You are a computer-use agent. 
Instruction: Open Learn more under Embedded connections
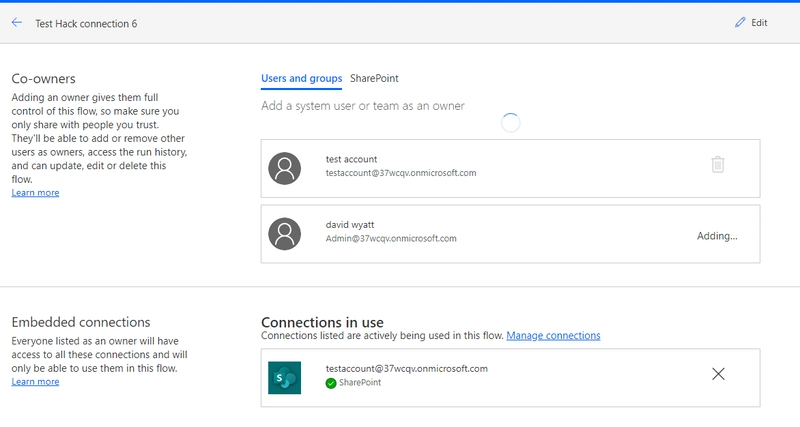(35, 381)
